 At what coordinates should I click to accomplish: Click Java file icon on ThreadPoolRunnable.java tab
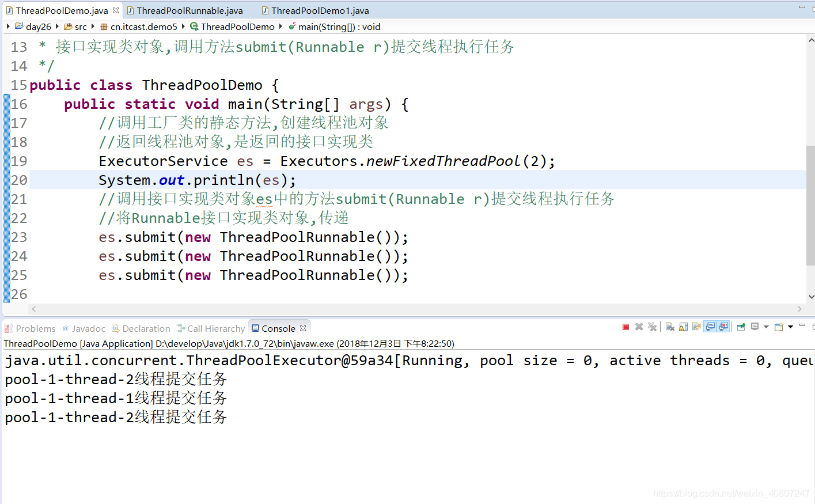pos(131,10)
